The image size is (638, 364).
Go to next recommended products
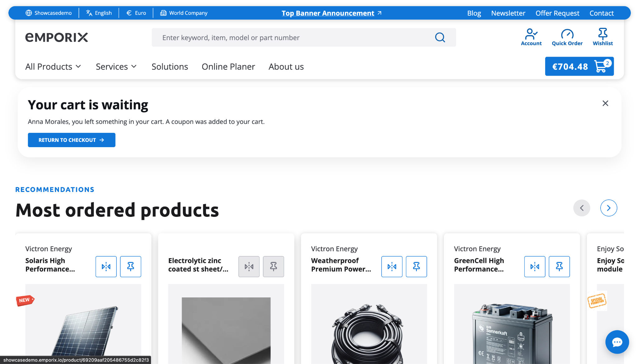[x=608, y=208]
